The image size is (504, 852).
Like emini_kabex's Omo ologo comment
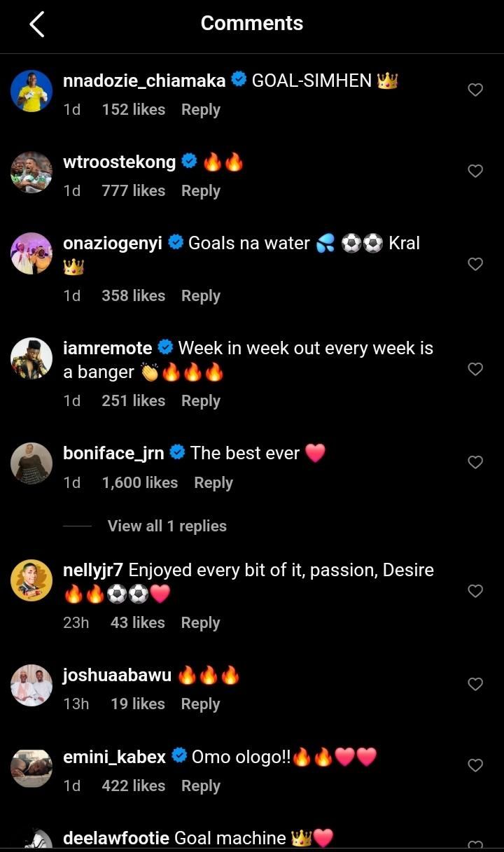click(475, 765)
